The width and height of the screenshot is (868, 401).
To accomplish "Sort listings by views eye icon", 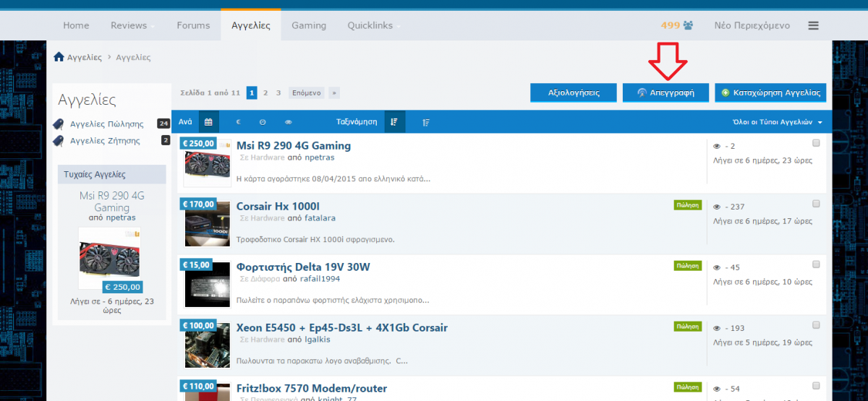I will pyautogui.click(x=288, y=122).
